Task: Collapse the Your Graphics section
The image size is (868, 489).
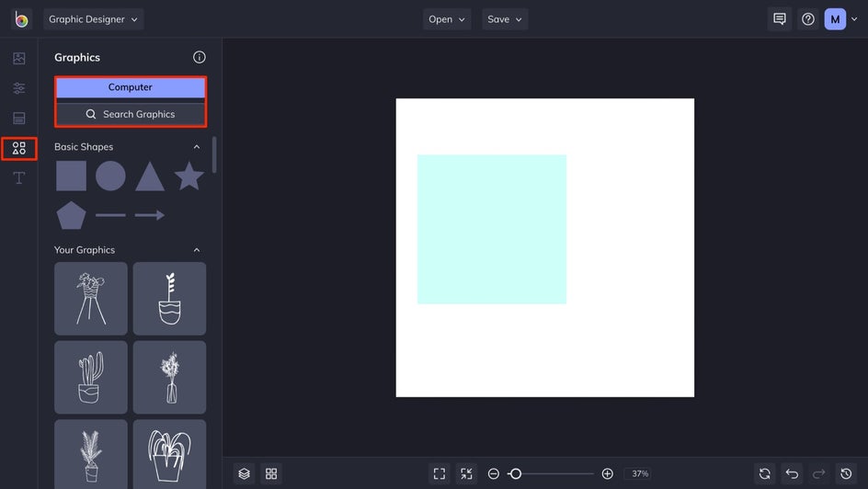Action: click(x=197, y=250)
